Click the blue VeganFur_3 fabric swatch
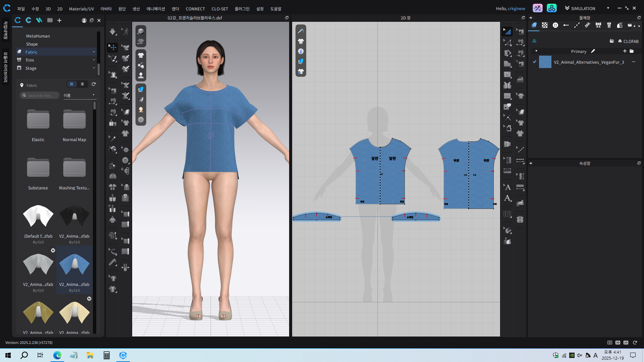This screenshot has width=644, height=362. point(545,62)
